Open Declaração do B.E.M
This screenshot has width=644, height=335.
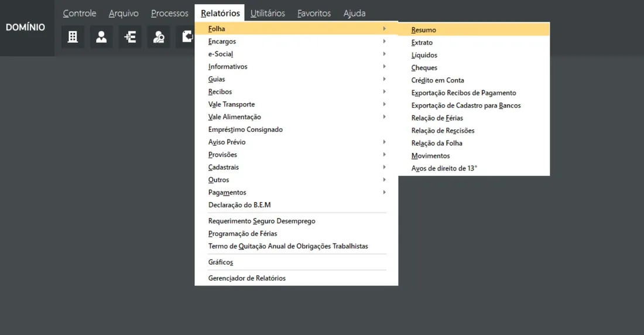coord(297,205)
